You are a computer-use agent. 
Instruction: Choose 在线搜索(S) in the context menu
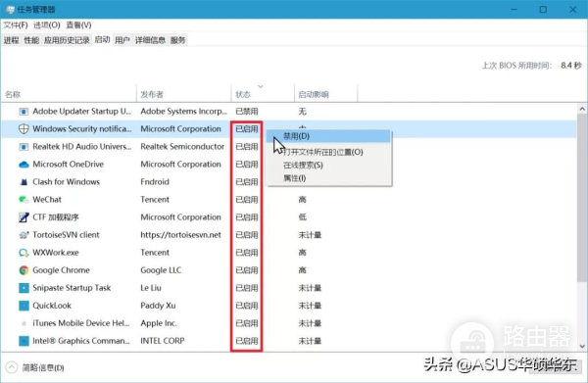tap(328, 166)
